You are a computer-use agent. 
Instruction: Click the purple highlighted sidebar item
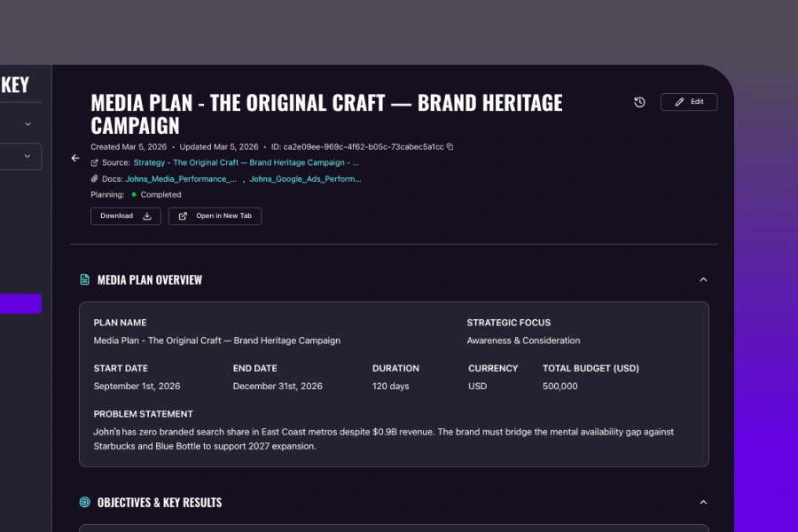[18, 303]
